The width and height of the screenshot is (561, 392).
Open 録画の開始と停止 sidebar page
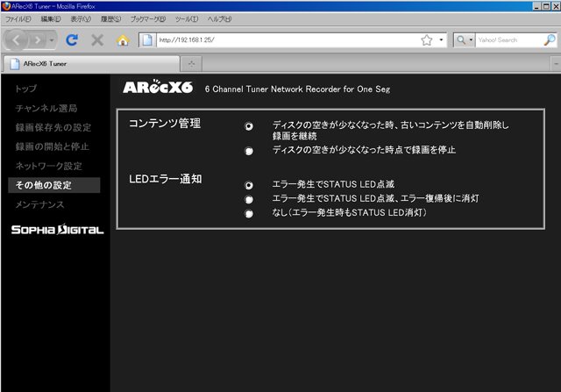point(52,146)
